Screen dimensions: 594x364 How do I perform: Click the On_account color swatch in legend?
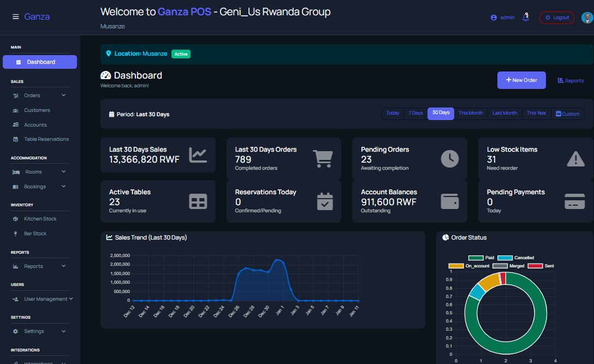tap(458, 266)
